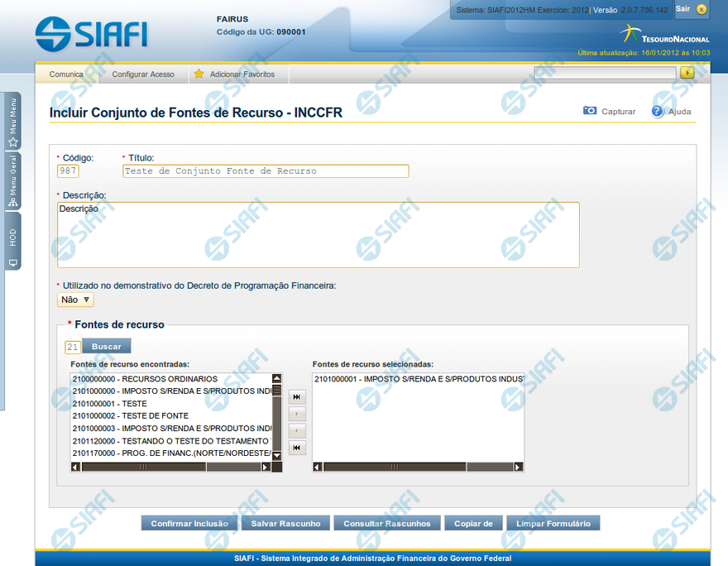Click the Título input field
Screen dimensions: 728x566
[266, 171]
